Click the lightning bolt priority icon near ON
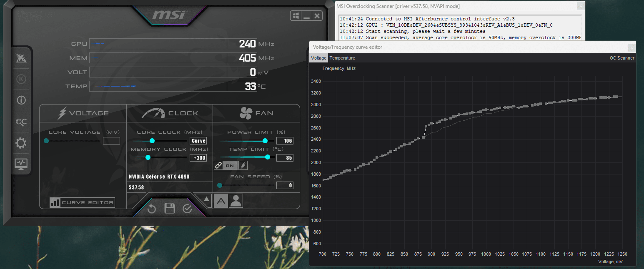Viewport: 644px width, 269px height. 243,165
